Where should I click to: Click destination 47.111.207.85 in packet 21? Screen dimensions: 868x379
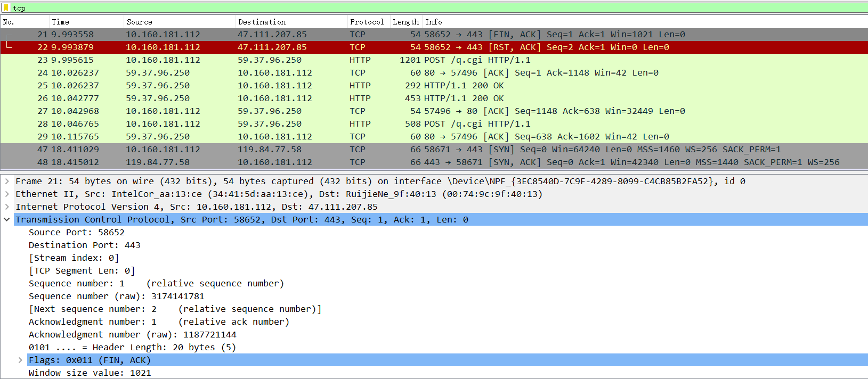(x=272, y=34)
